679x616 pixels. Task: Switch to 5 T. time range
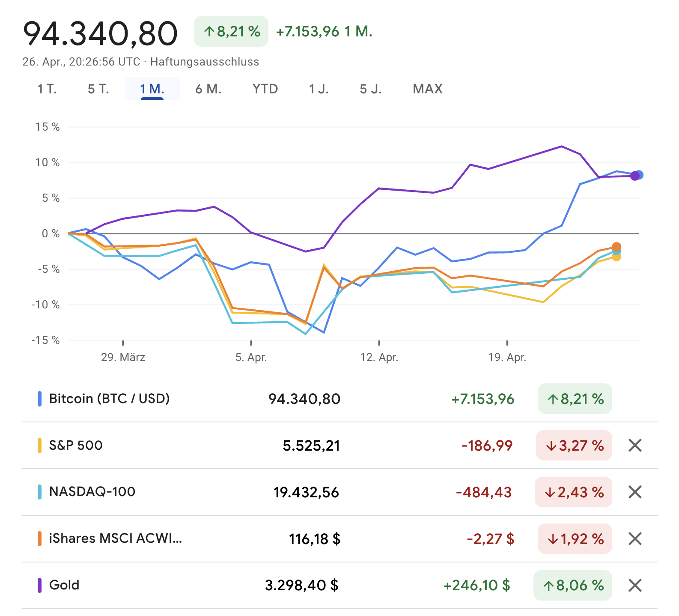point(98,89)
